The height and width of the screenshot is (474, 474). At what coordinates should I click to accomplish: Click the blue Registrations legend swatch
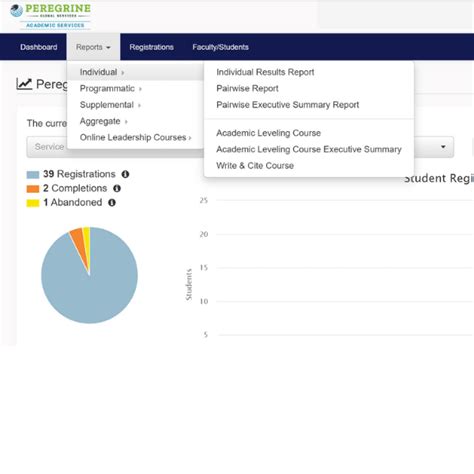pos(33,175)
